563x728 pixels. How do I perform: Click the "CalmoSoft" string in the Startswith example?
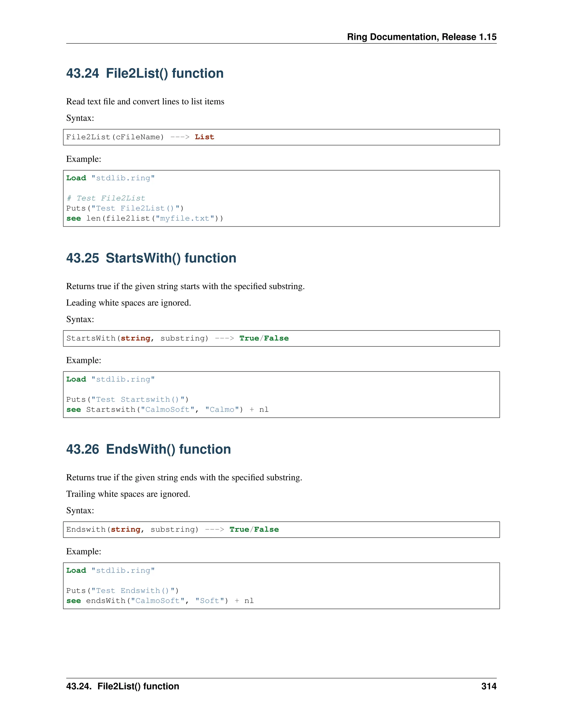tap(167, 409)
